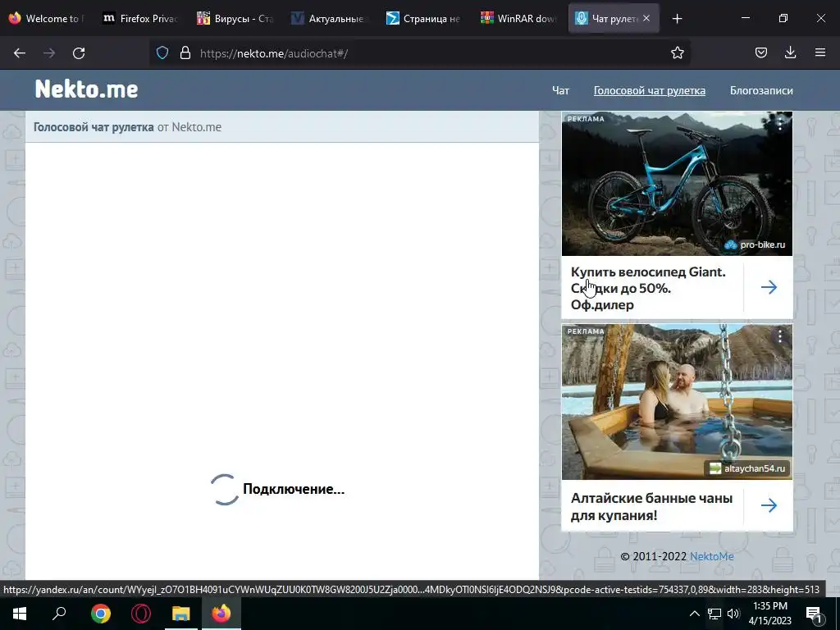Show hidden system tray icons
The width and height of the screenshot is (840, 630).
pos(694,614)
